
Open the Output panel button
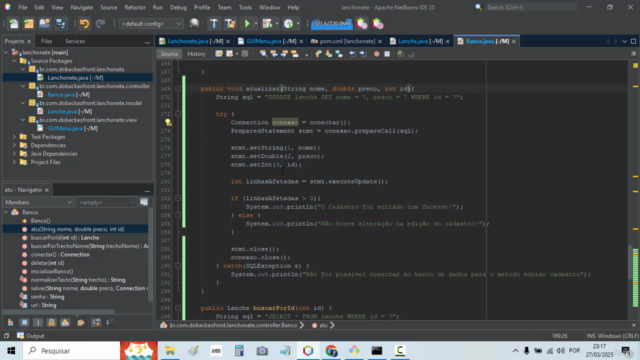[x=30, y=336]
